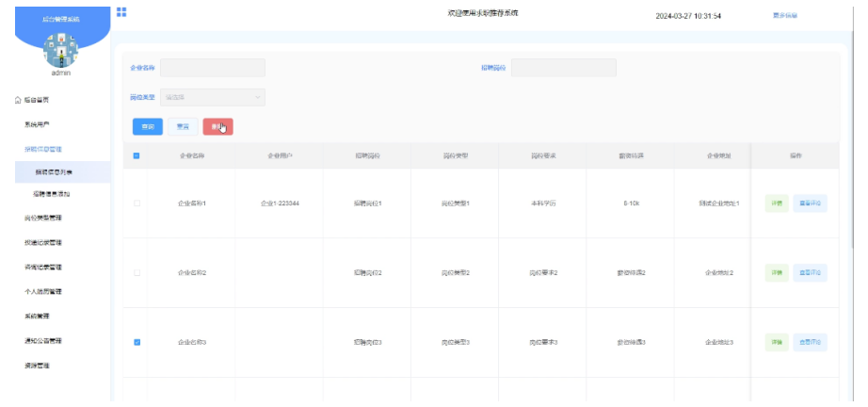
Task: Click the 更多信息 link at top right
Action: click(785, 15)
